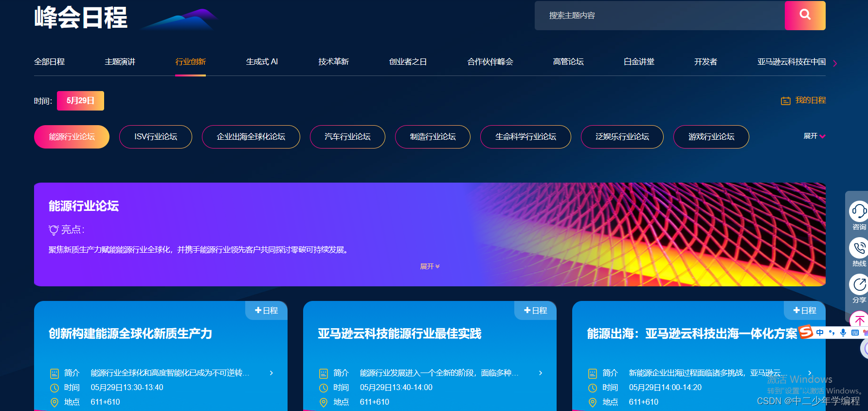868x411 pixels.
Task: Click location pin icon on 14:00-14:20 card
Action: (593, 403)
